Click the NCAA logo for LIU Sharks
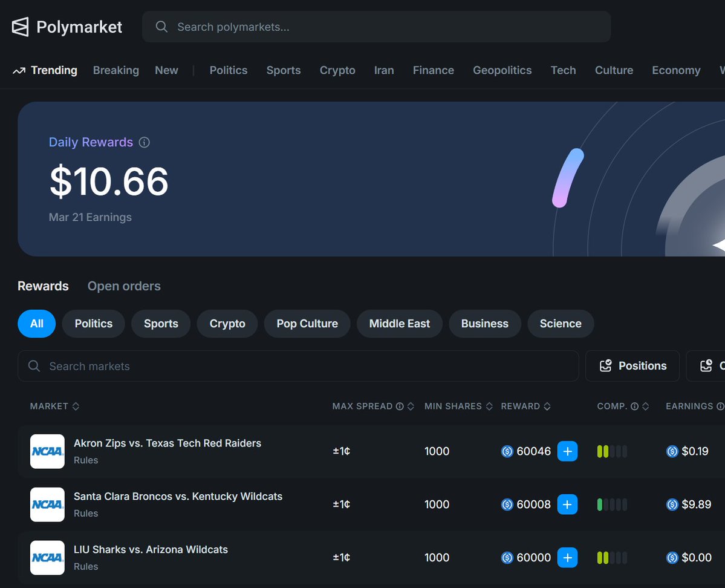Image resolution: width=725 pixels, height=588 pixels. coord(47,558)
